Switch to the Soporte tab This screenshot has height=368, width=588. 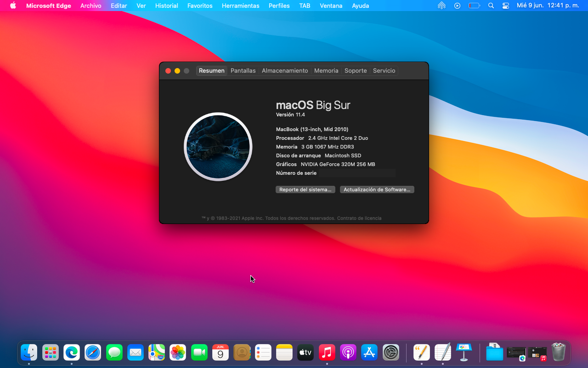pyautogui.click(x=356, y=70)
